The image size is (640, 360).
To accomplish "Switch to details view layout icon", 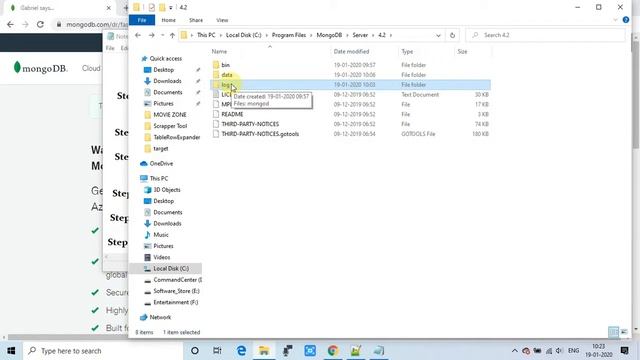I will tap(613, 332).
